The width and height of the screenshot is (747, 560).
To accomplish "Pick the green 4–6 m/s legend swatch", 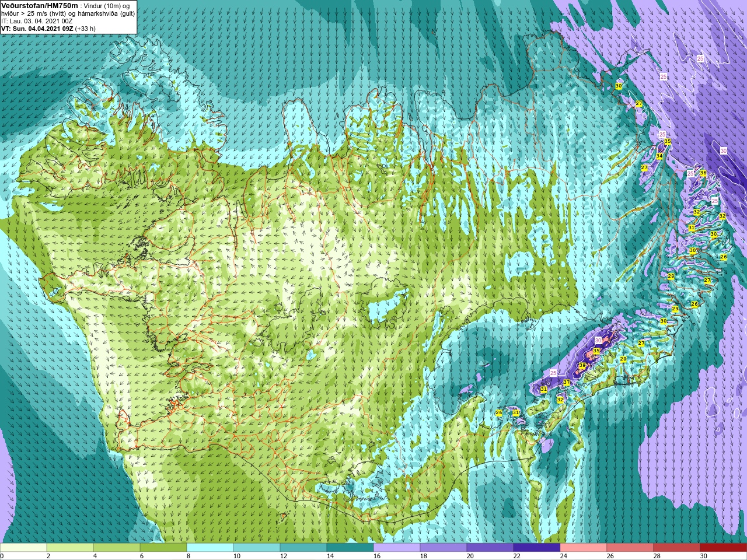I will (x=117, y=548).
